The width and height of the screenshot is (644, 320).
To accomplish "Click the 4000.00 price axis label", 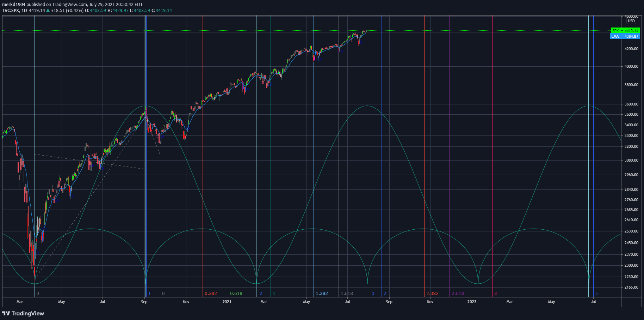I will point(631,66).
